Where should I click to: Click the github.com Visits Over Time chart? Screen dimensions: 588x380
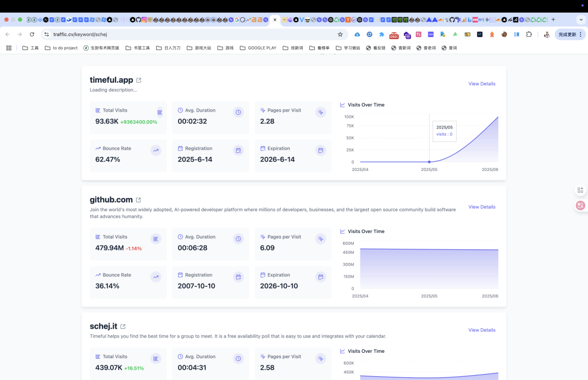pos(429,266)
